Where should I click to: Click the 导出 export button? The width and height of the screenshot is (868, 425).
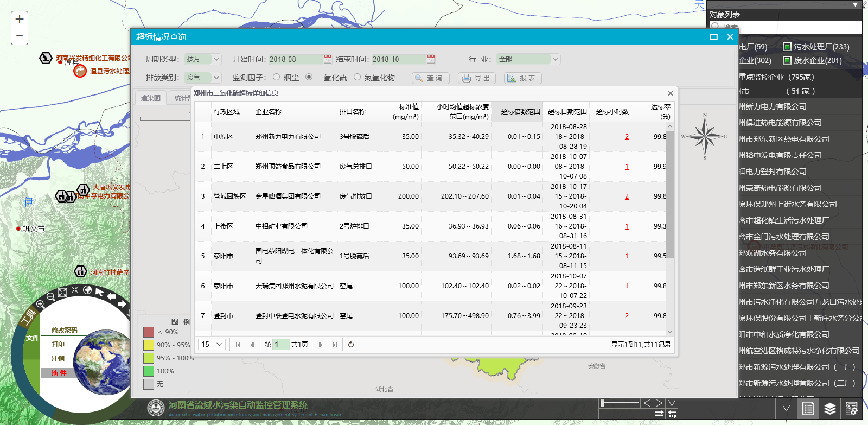[x=476, y=78]
